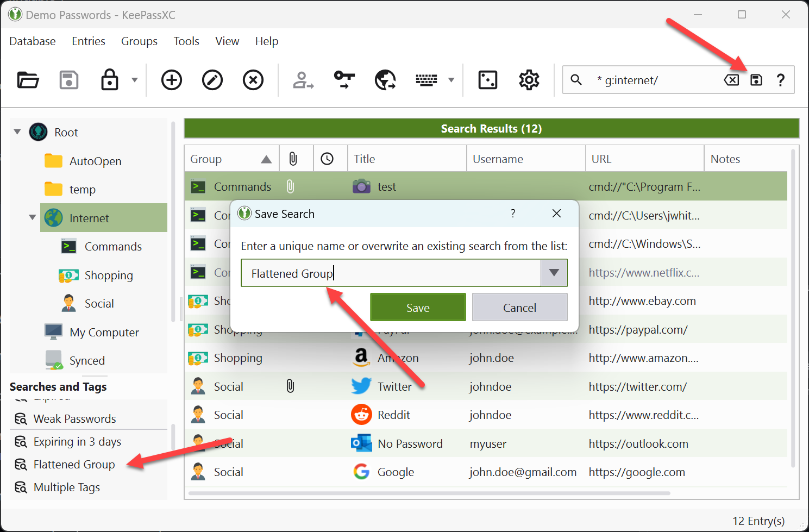Screen dimensions: 809x532
Task: Open the Database menu
Action: pos(32,41)
